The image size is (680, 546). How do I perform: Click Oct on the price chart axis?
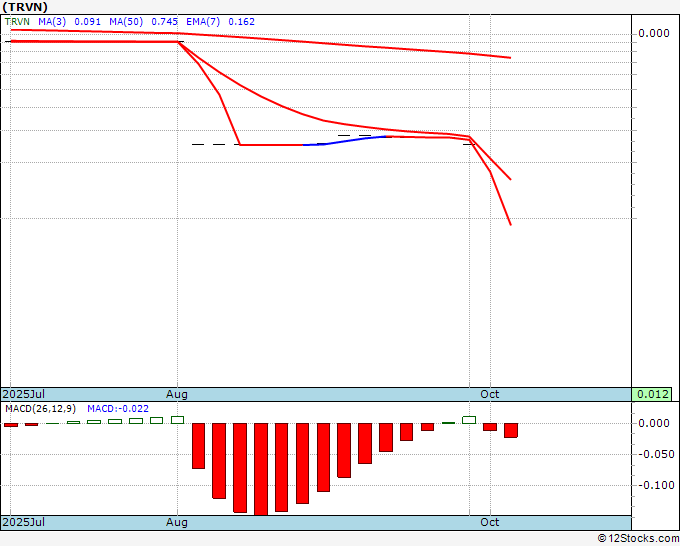[x=490, y=394]
